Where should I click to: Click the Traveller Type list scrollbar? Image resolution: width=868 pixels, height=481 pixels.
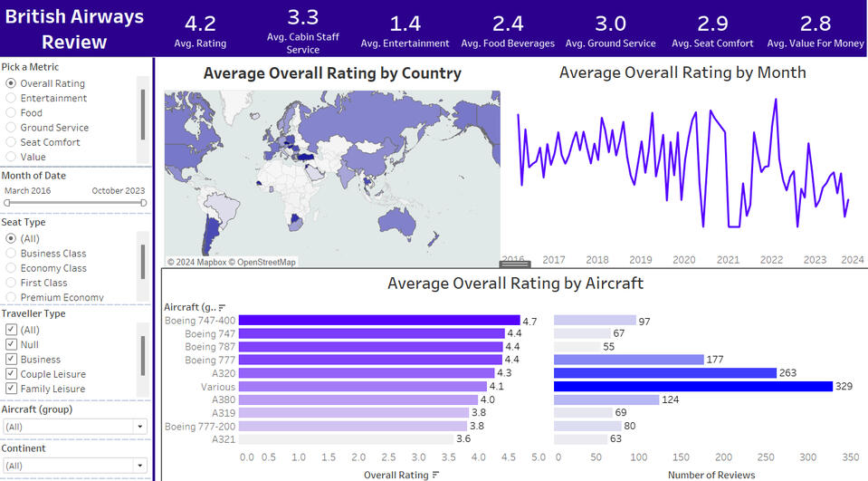coord(141,354)
